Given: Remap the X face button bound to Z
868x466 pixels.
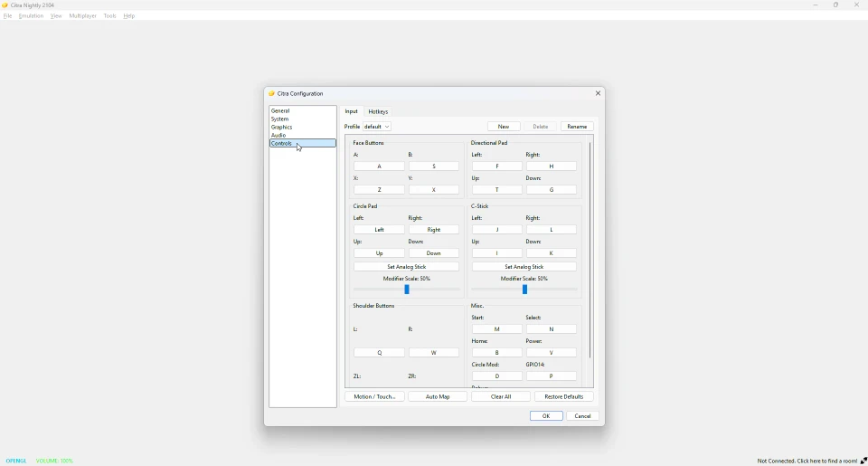Looking at the screenshot, I should (x=379, y=189).
